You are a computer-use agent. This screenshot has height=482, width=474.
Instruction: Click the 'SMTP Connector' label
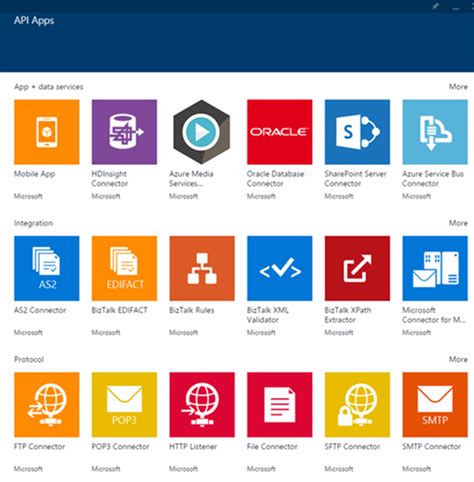pos(431,447)
